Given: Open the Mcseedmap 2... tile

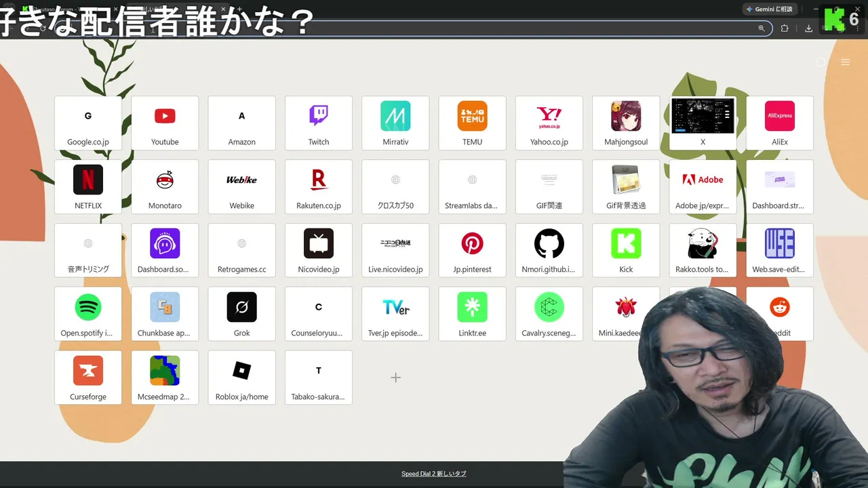Looking at the screenshot, I should tap(165, 378).
